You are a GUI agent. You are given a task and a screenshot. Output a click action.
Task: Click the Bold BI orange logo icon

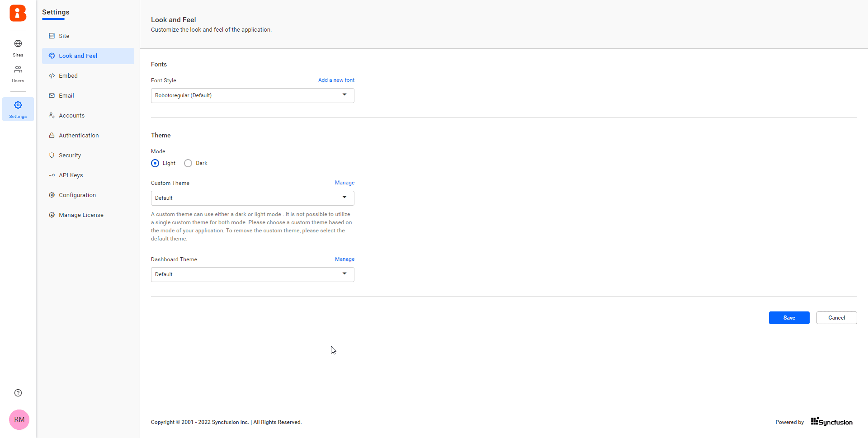coord(18,13)
